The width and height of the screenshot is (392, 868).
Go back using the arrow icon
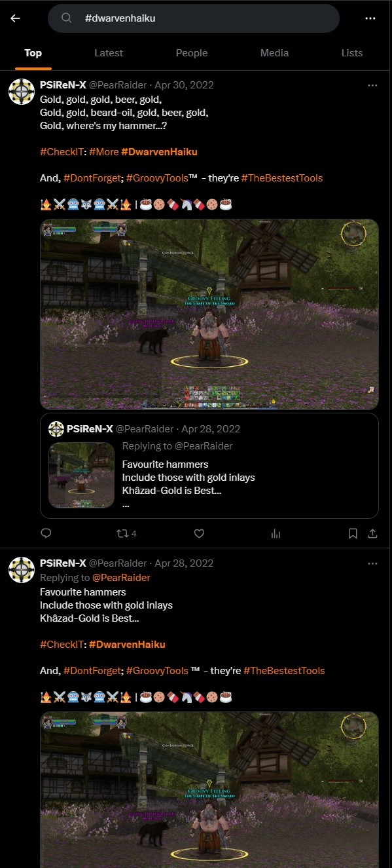point(15,18)
